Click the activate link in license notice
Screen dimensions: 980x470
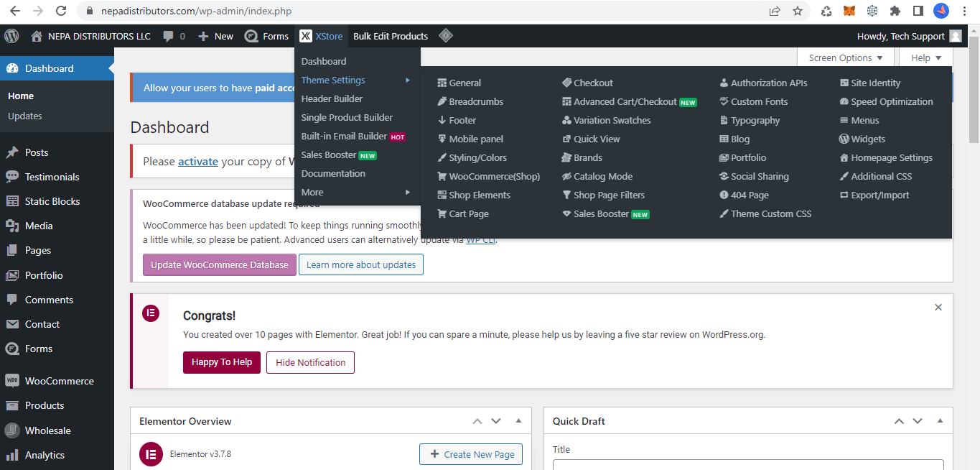[x=198, y=161]
